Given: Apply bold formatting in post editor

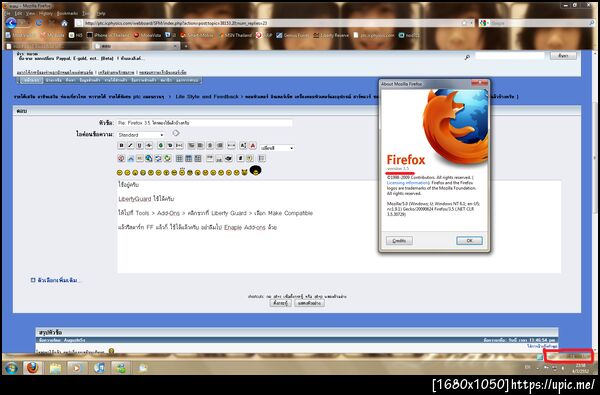Looking at the screenshot, I should [x=121, y=145].
